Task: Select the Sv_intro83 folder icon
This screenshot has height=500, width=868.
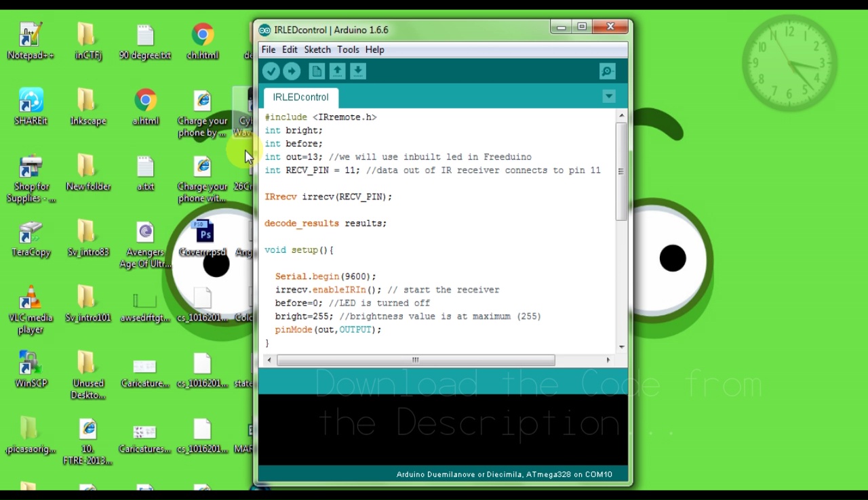Action: point(88,238)
